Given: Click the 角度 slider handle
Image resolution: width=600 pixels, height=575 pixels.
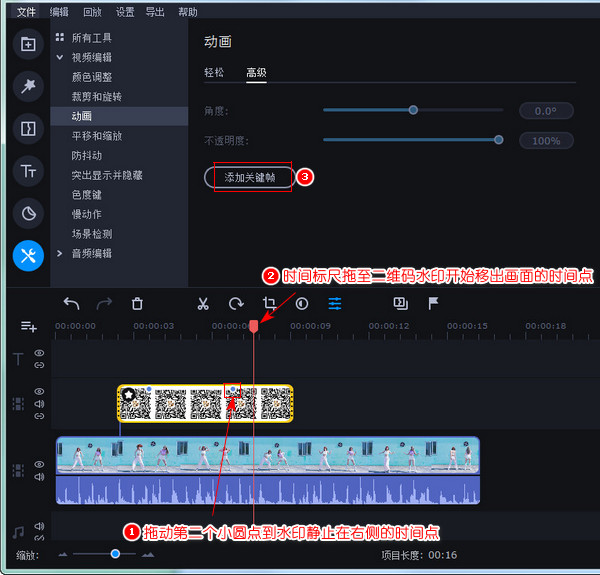Looking at the screenshot, I should pyautogui.click(x=413, y=110).
